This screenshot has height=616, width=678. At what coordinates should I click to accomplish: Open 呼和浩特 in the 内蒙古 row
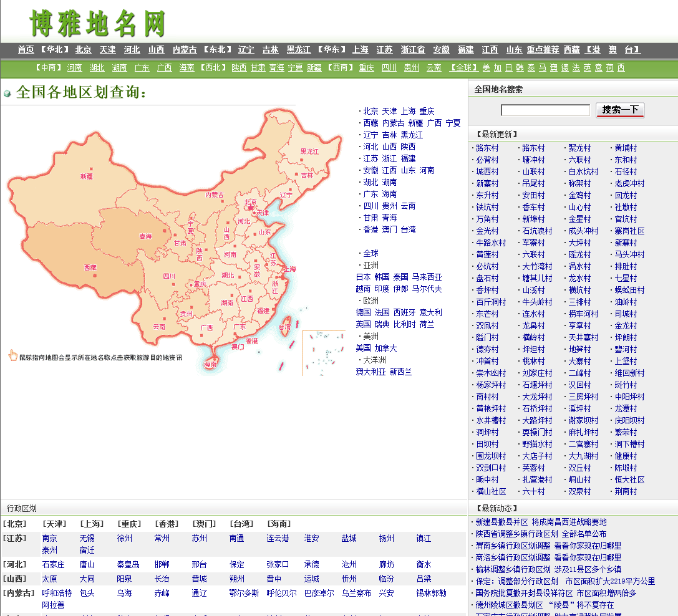[57, 593]
